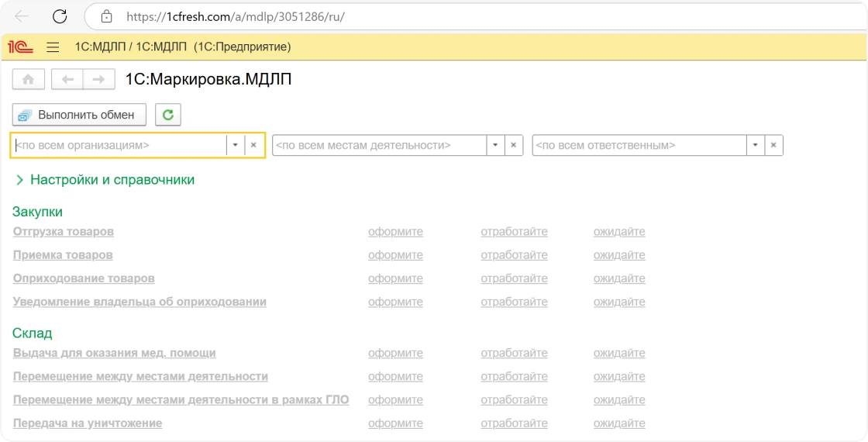Click оформите for Передача на уничтожение

point(395,423)
